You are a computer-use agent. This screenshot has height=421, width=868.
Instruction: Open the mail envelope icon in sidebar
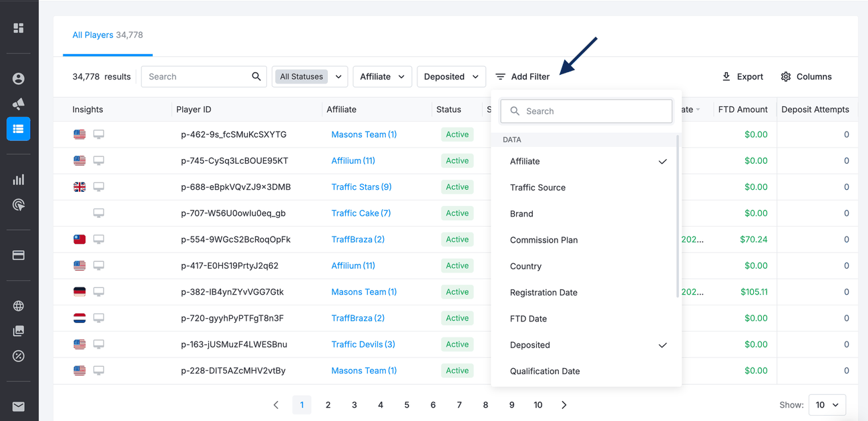pyautogui.click(x=19, y=406)
